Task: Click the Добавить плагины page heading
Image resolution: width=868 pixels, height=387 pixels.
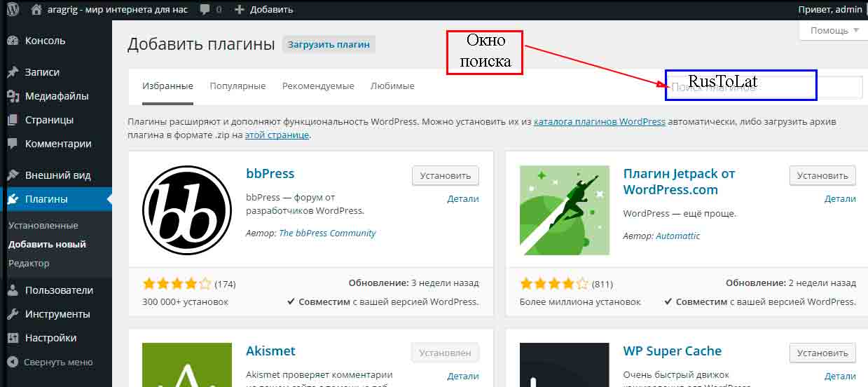Action: (201, 44)
